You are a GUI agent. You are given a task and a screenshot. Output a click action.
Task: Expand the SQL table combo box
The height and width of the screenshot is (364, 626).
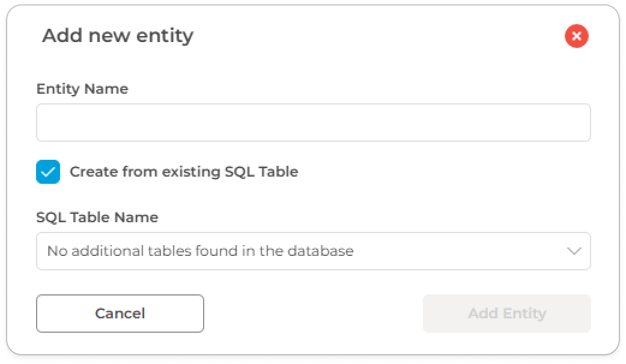313,251
